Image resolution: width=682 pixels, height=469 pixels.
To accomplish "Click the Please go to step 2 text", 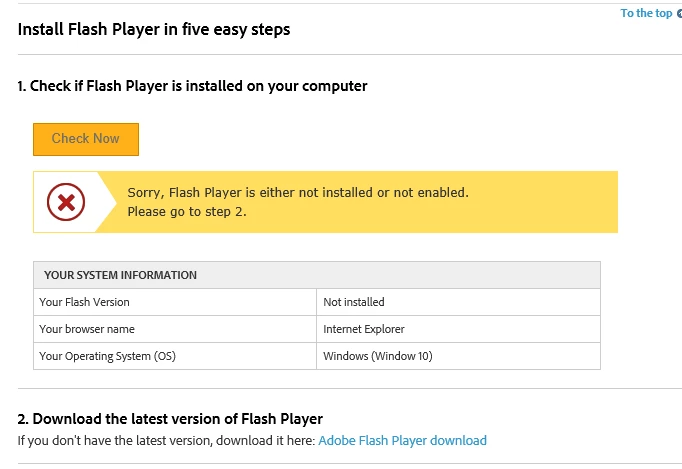I will pos(187,212).
